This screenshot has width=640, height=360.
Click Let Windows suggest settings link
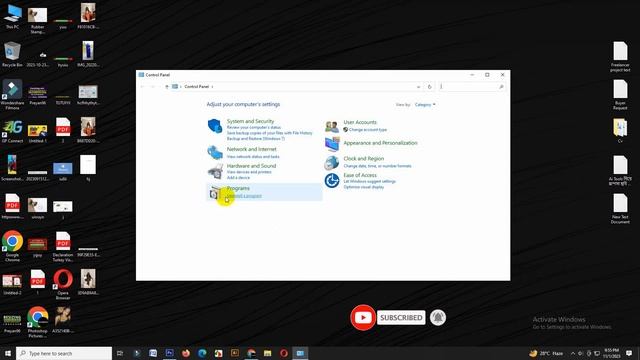(x=370, y=181)
